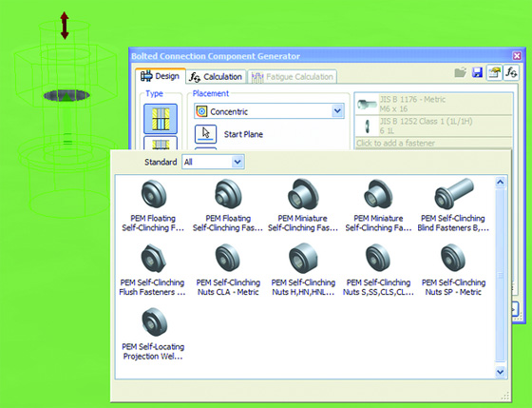Image resolution: width=532 pixels, height=408 pixels.
Task: Click the Design tab bolt icon
Action: pyautogui.click(x=146, y=76)
